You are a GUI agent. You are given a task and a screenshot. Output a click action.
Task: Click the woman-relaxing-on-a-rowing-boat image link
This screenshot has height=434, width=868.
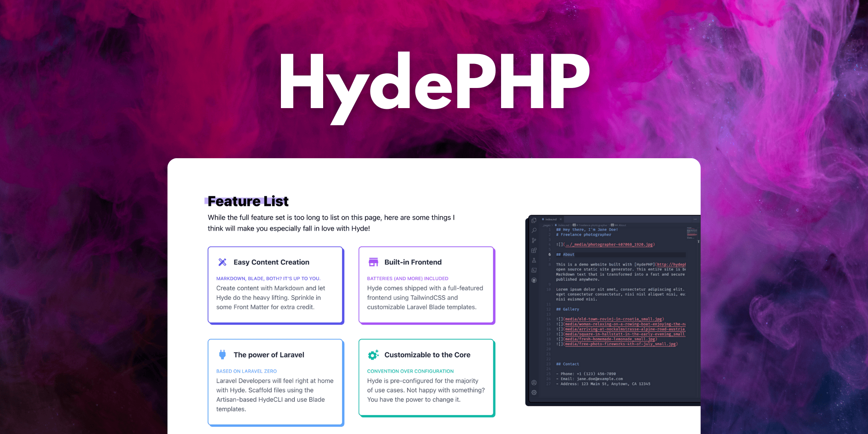(x=625, y=324)
